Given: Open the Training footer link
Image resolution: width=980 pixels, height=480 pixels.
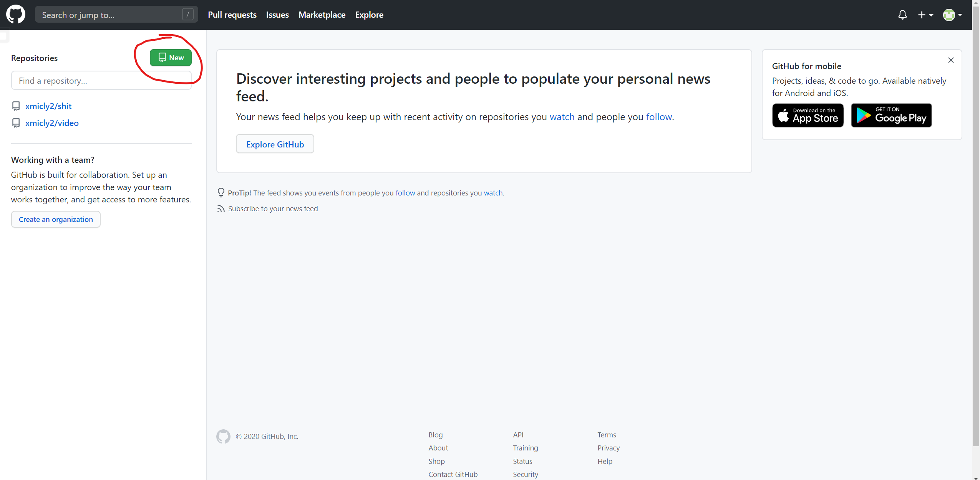Looking at the screenshot, I should [526, 448].
